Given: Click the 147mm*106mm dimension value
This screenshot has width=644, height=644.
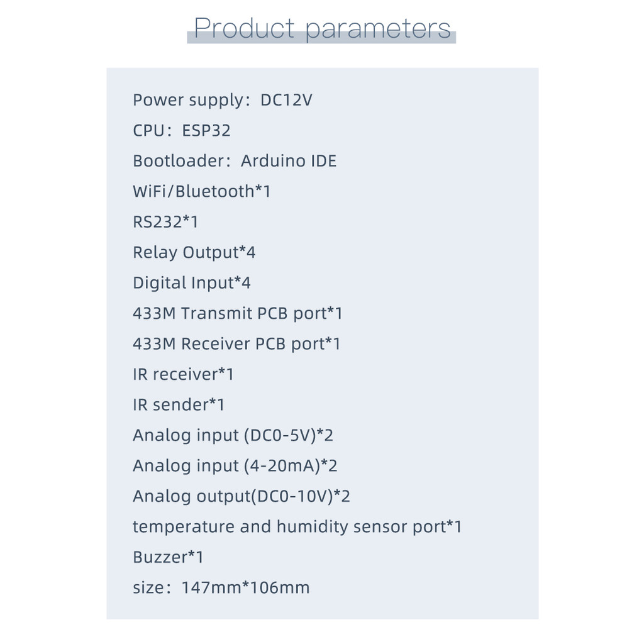Looking at the screenshot, I should pyautogui.click(x=245, y=588).
